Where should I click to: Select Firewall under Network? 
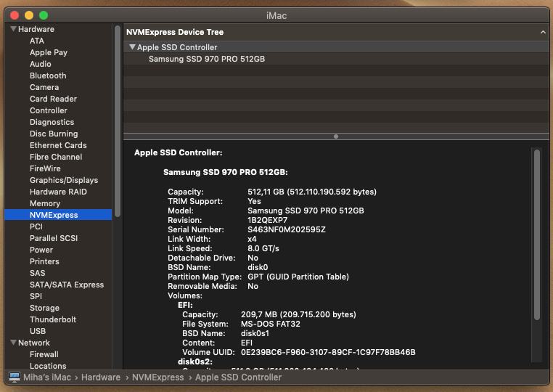pyautogui.click(x=44, y=354)
